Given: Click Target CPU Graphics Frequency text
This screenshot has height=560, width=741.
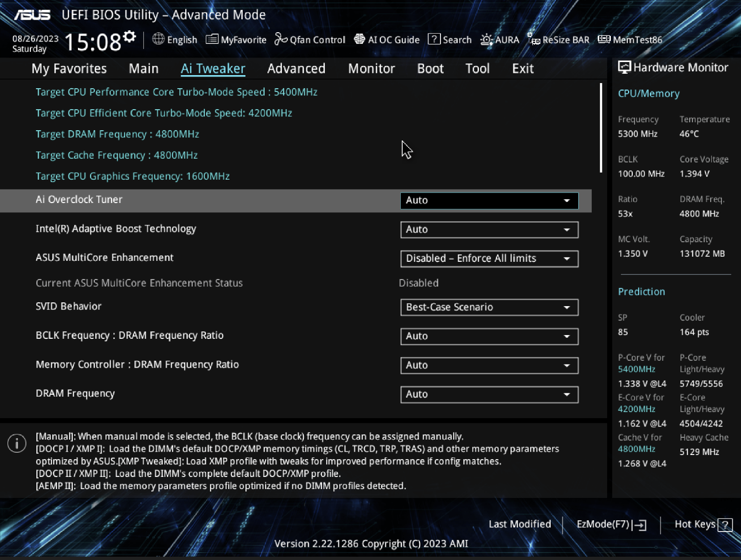Looking at the screenshot, I should (x=133, y=176).
